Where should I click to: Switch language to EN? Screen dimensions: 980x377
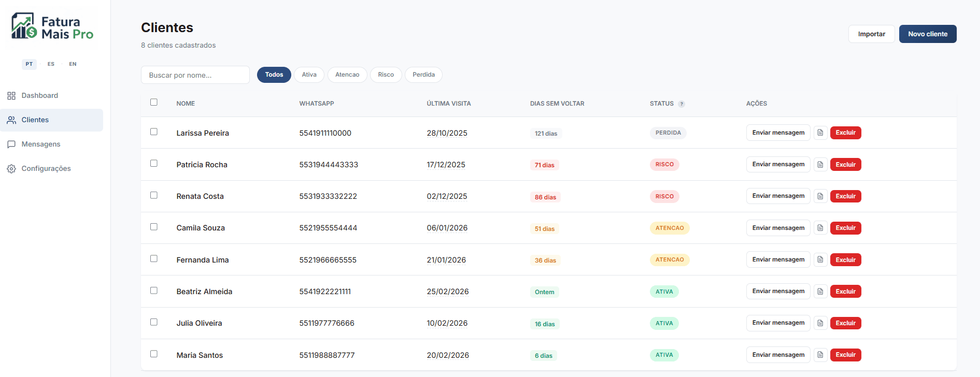click(x=73, y=64)
